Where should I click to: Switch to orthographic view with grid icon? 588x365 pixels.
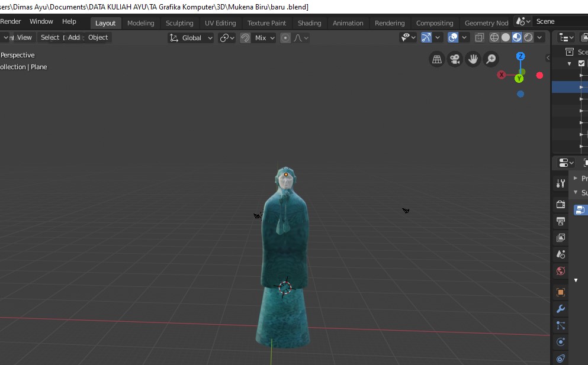pyautogui.click(x=437, y=59)
